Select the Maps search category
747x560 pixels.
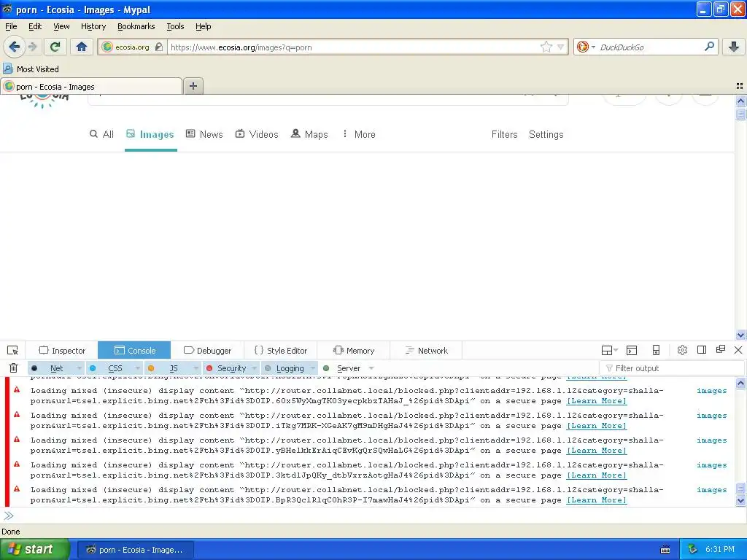[x=309, y=134]
